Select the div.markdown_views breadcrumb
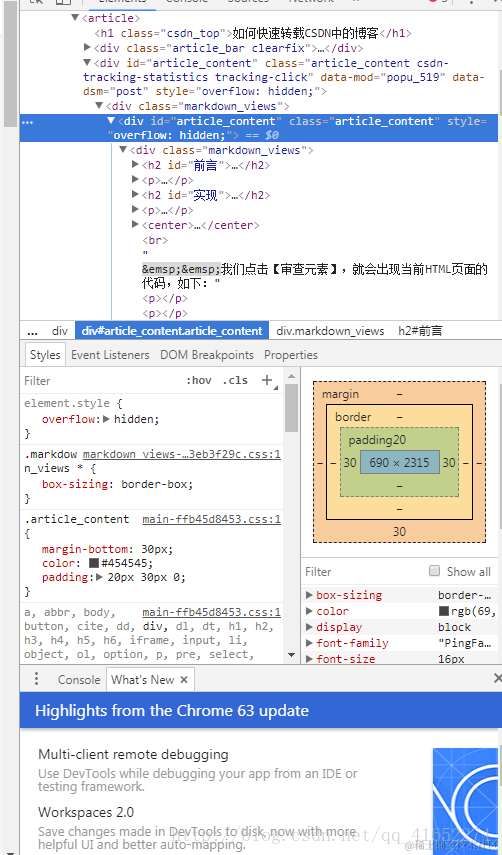Viewport: 502px width, 855px height. pos(330,331)
